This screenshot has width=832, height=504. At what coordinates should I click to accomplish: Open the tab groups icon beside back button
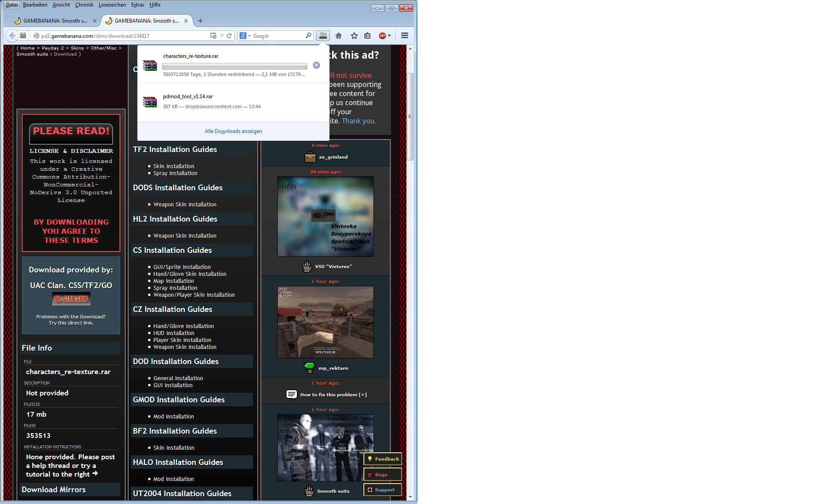23,36
